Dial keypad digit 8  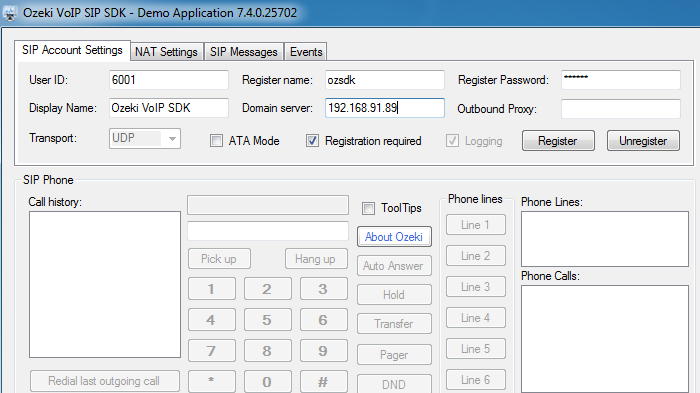pyautogui.click(x=267, y=351)
